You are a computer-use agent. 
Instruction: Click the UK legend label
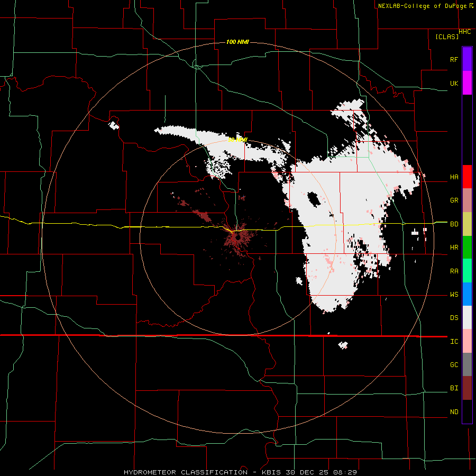[454, 83]
